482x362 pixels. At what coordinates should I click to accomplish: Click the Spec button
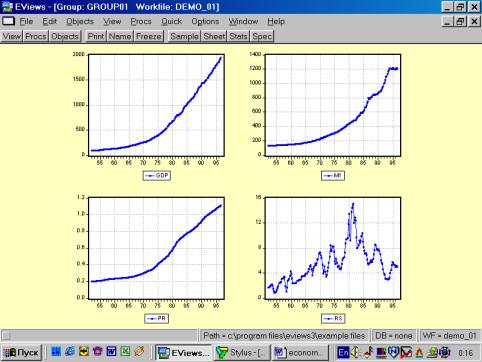pyautogui.click(x=262, y=36)
